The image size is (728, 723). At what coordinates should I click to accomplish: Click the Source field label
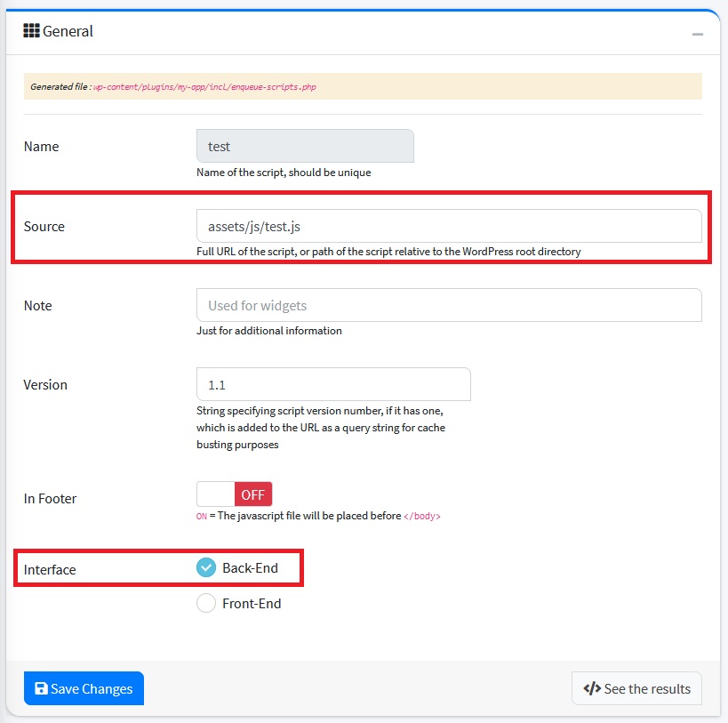click(x=44, y=226)
